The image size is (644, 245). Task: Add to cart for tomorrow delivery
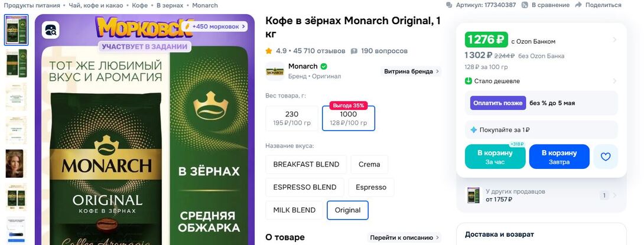tap(559, 156)
